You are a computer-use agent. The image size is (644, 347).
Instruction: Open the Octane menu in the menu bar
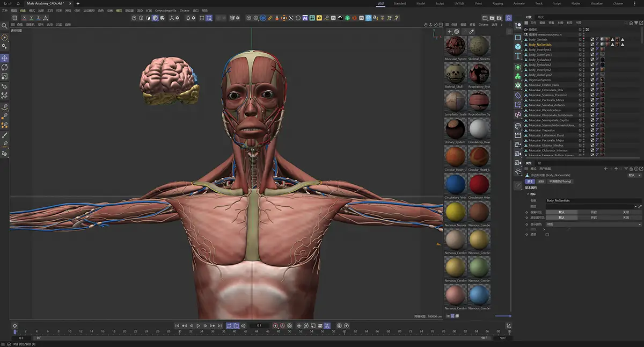coord(185,10)
